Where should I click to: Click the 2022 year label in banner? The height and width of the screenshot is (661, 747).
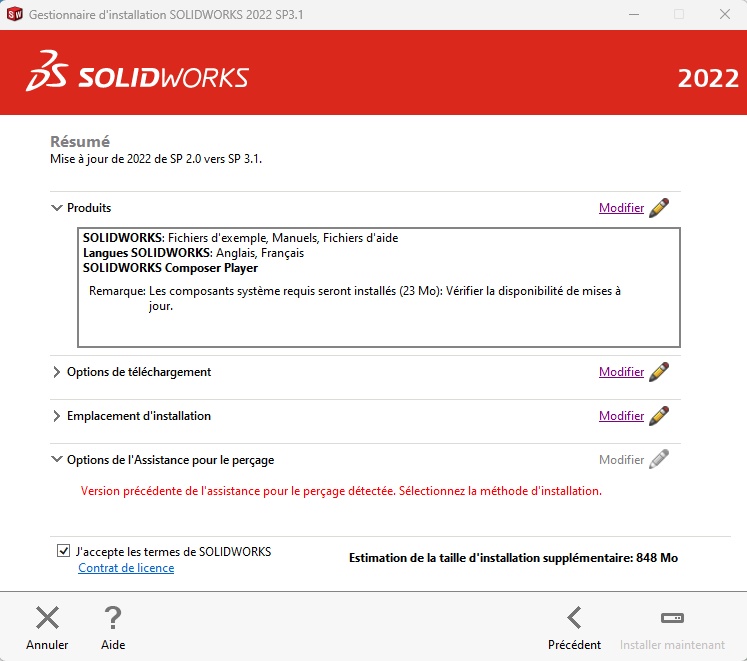tap(708, 78)
